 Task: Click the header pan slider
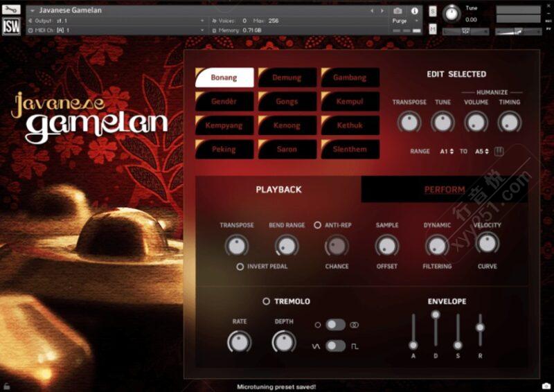(465, 32)
